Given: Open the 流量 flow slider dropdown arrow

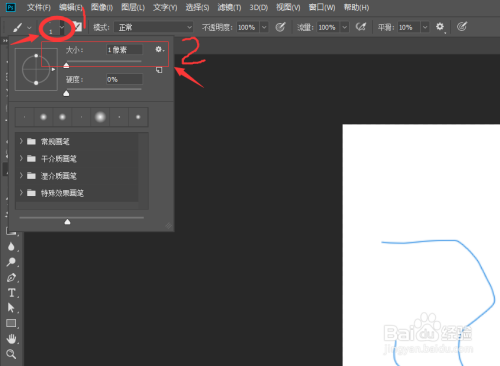Looking at the screenshot, I should click(x=345, y=27).
